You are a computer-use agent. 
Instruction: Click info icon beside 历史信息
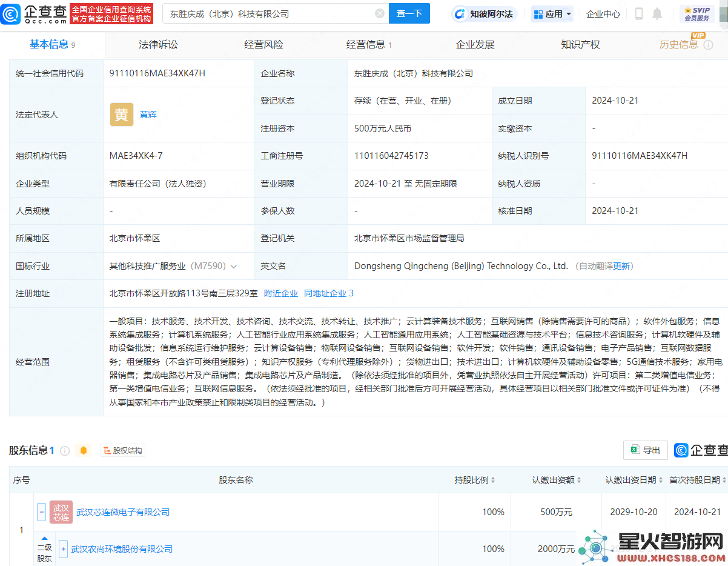[708, 45]
